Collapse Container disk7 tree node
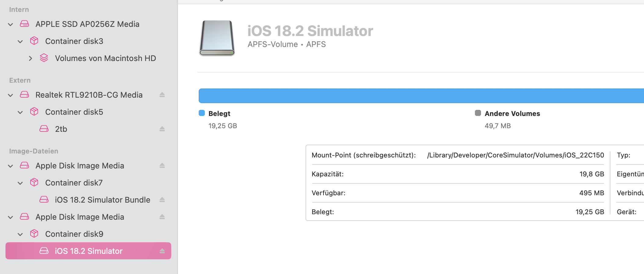 click(x=20, y=183)
